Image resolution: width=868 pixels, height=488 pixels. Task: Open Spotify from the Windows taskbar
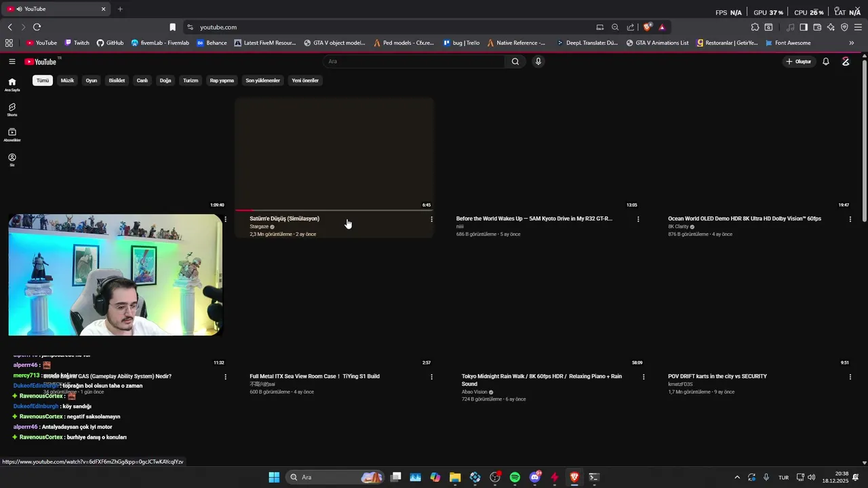click(515, 477)
